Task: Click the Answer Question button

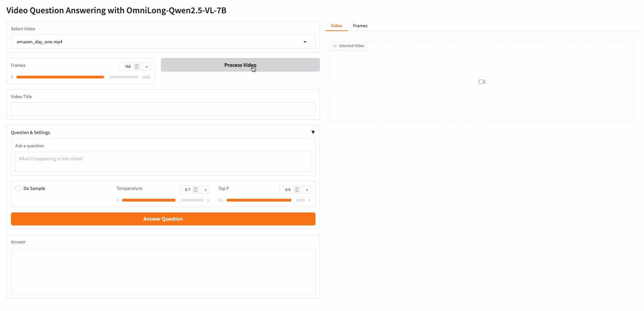Action: (x=163, y=219)
